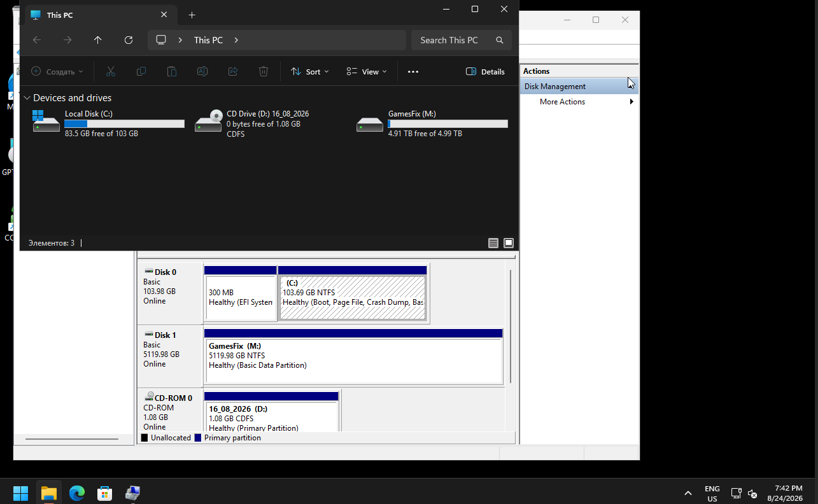
Task: Click chevron after This PC in address bar
Action: click(x=236, y=40)
